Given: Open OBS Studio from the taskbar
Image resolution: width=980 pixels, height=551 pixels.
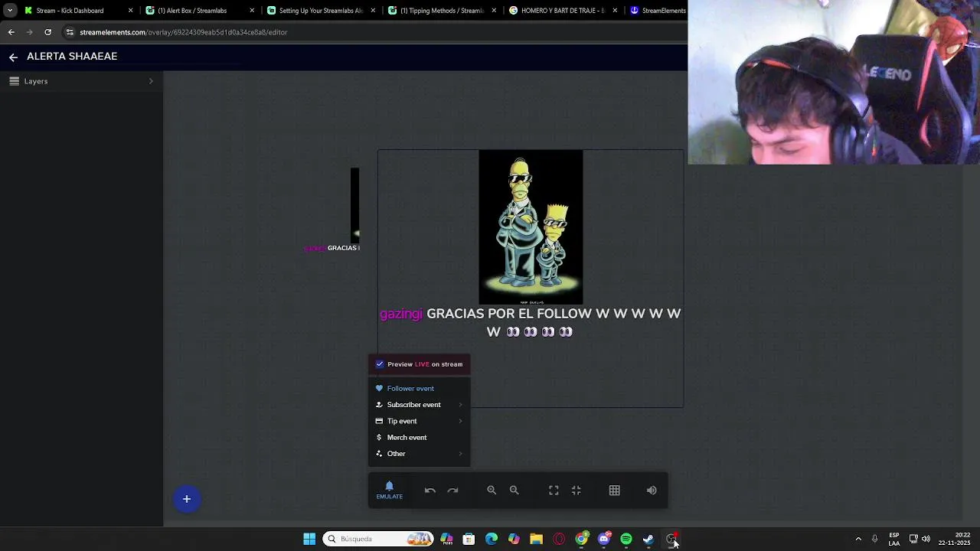Looking at the screenshot, I should click(671, 539).
